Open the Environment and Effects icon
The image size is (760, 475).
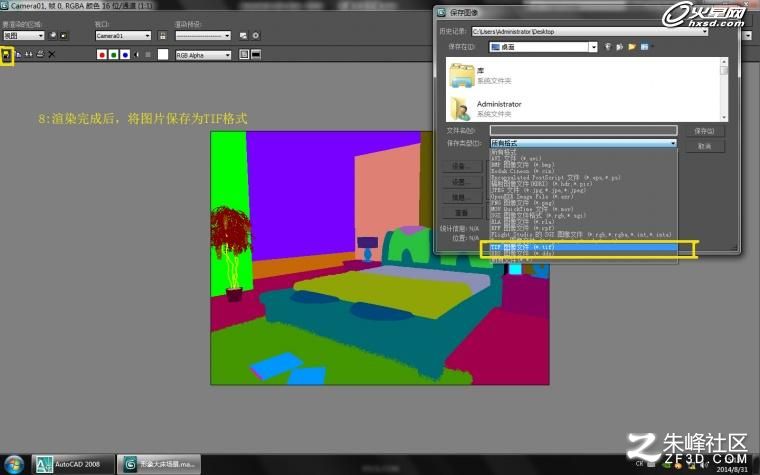[256, 36]
